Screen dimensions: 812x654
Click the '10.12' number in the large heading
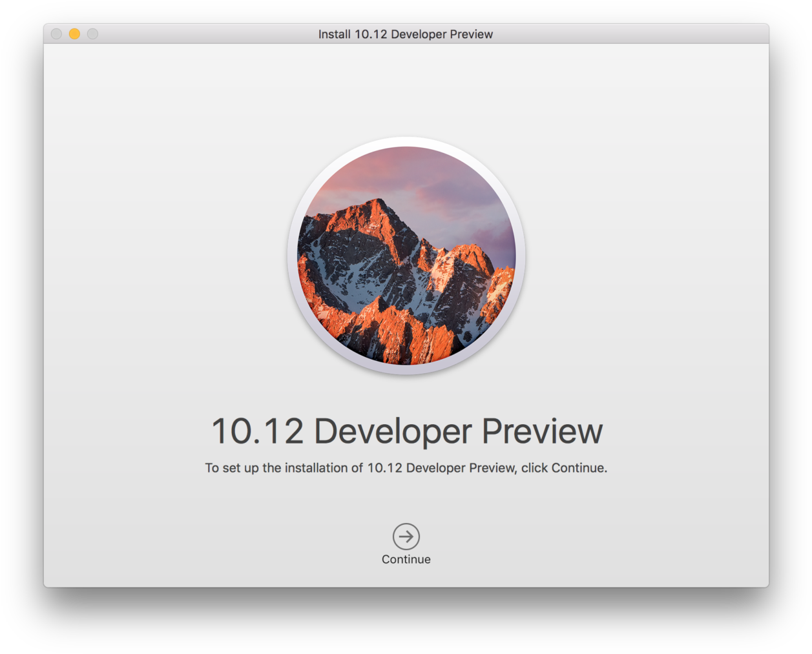click(257, 431)
